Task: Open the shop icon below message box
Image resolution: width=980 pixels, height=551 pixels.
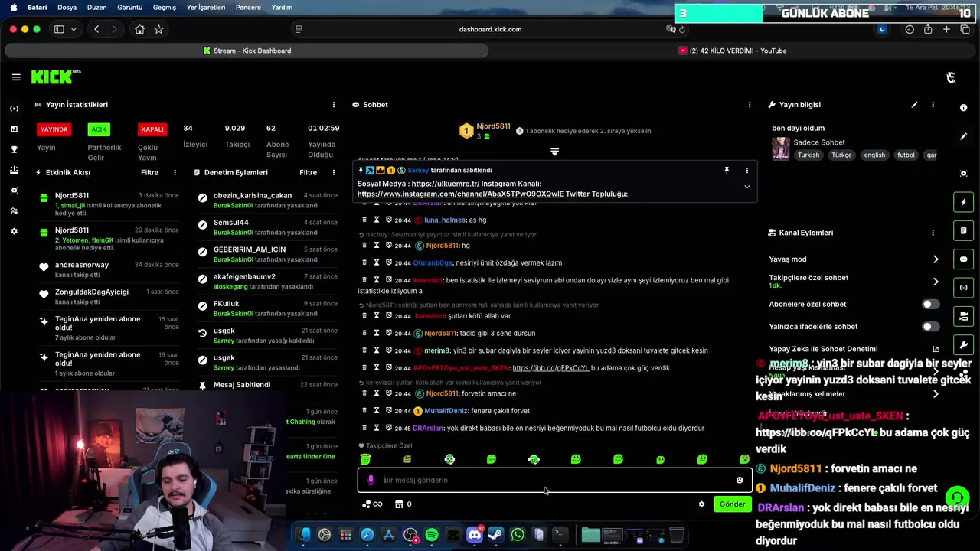Action: coord(398,504)
